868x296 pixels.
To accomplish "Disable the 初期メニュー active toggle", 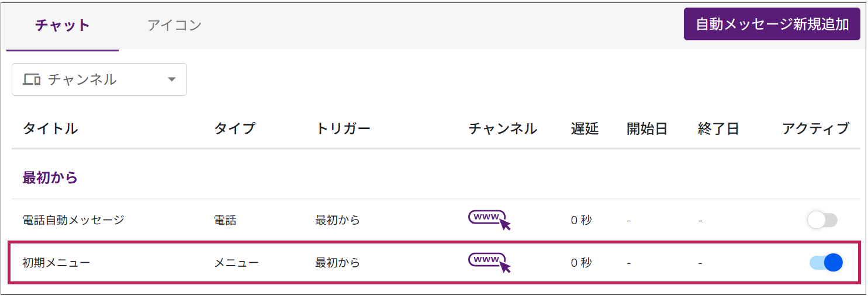I will point(826,263).
